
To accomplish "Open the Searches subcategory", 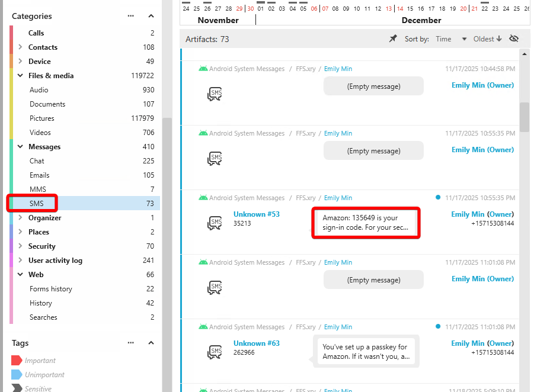I will pos(85,317).
